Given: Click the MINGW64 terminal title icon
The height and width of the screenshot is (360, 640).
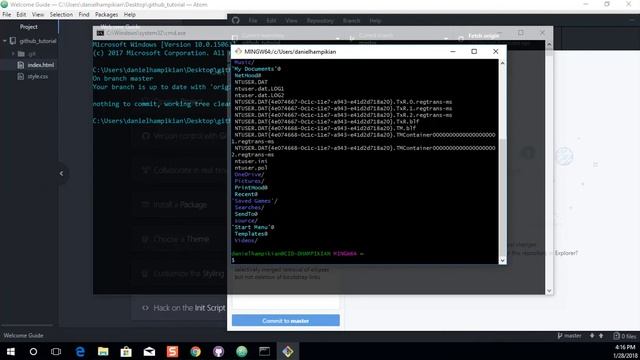Looking at the screenshot, I should click(238, 51).
